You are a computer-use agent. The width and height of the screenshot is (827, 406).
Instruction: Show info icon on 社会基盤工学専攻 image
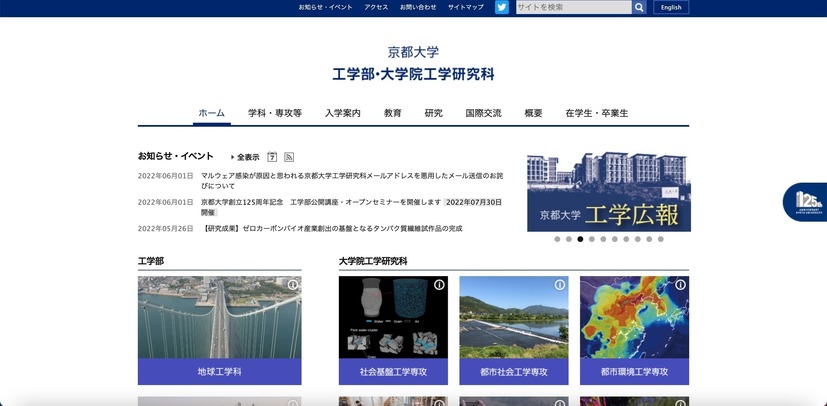point(439,285)
